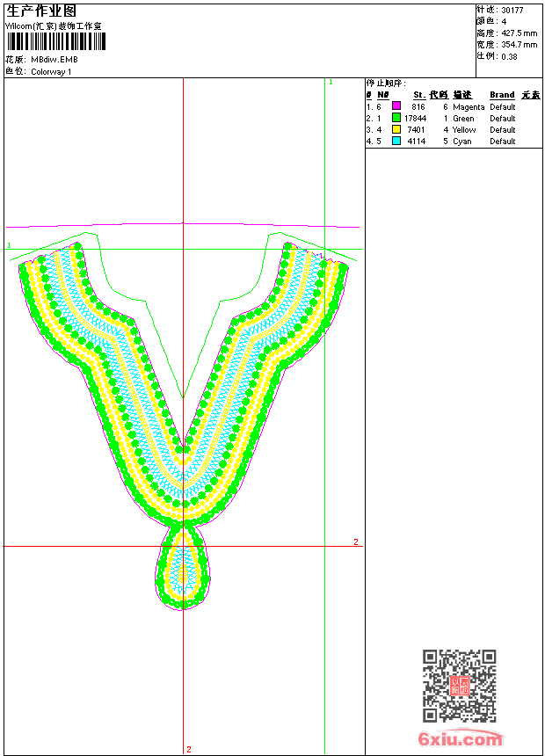Click Default brand in the Cyan row

503,142
